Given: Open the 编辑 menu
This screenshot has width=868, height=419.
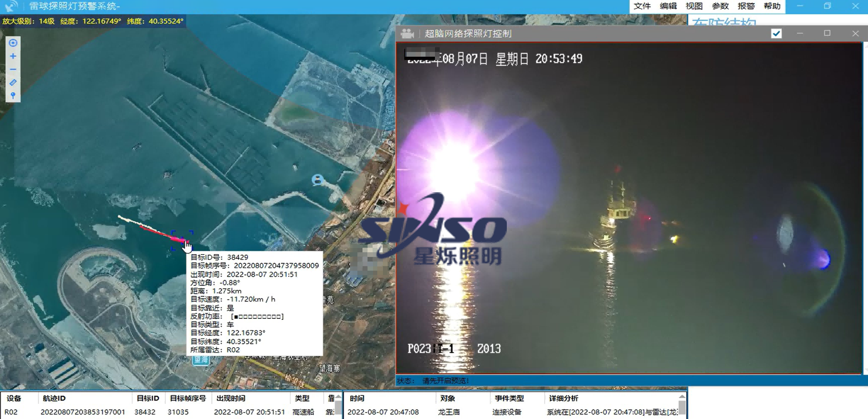Looking at the screenshot, I should click(x=668, y=6).
